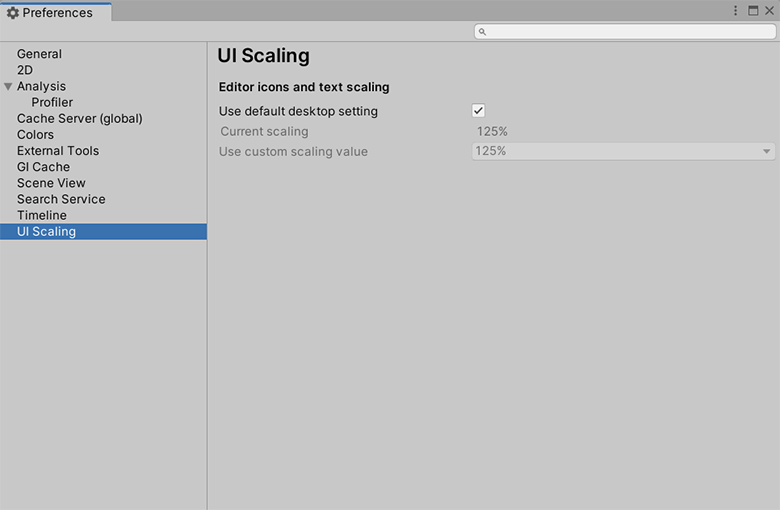Click the Preferences gear icon in tab
The width and height of the screenshot is (780, 510).
[13, 13]
